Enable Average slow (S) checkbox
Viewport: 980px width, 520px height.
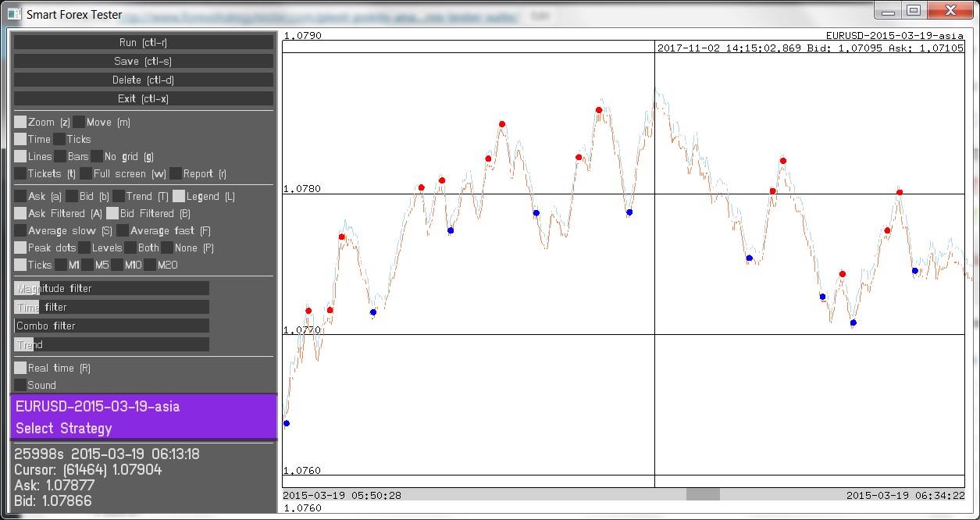[20, 230]
